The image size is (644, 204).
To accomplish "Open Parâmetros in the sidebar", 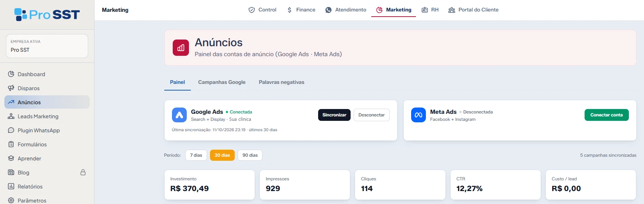I will [x=47, y=200].
